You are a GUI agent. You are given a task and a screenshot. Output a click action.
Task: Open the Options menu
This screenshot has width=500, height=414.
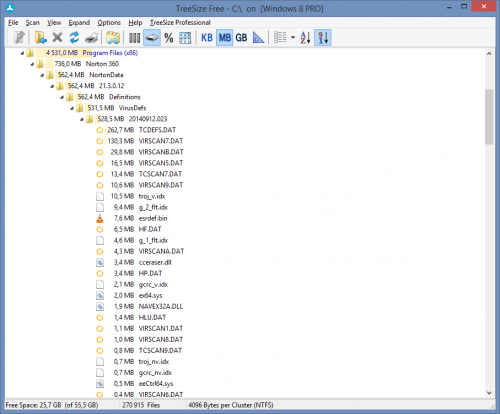coord(109,23)
